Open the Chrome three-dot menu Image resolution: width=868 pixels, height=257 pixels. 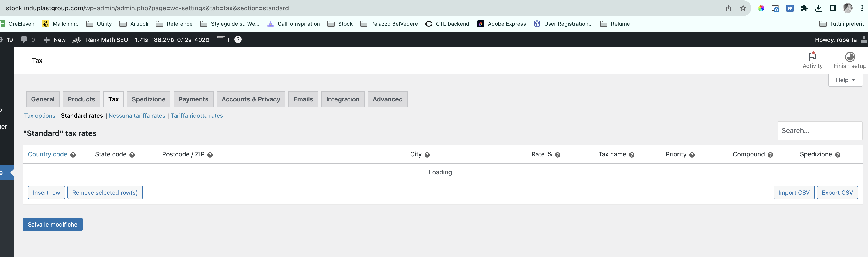click(862, 8)
